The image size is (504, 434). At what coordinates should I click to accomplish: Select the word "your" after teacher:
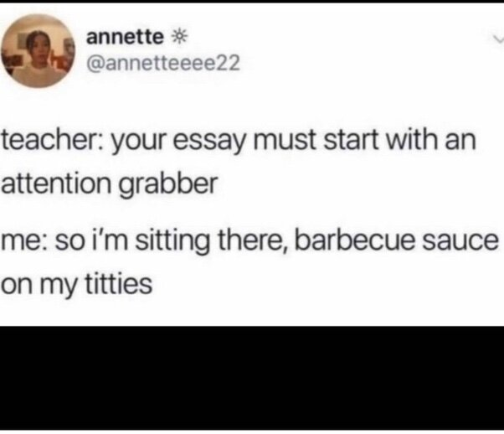point(140,142)
